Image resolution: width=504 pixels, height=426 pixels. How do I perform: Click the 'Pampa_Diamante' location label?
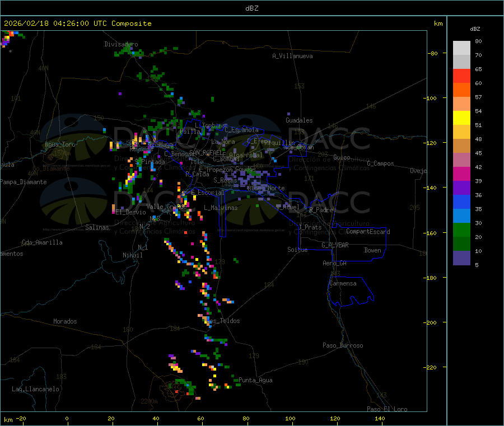[23, 182]
